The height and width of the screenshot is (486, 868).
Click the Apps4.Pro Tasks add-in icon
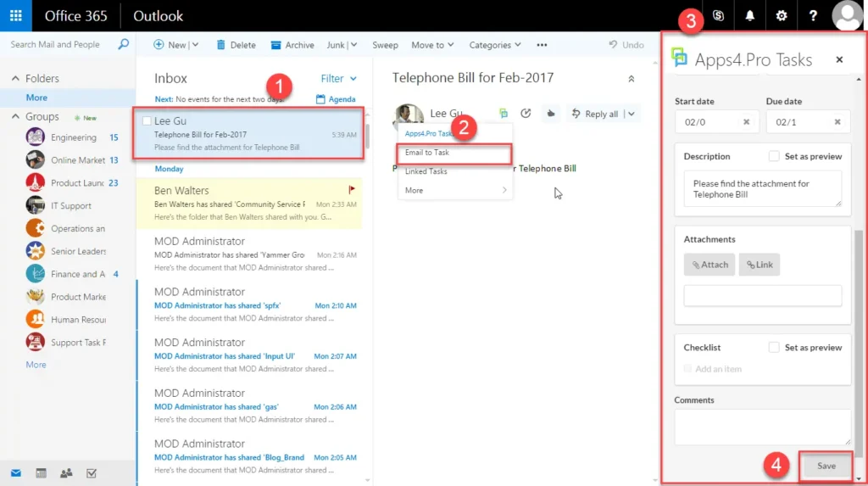[504, 113]
